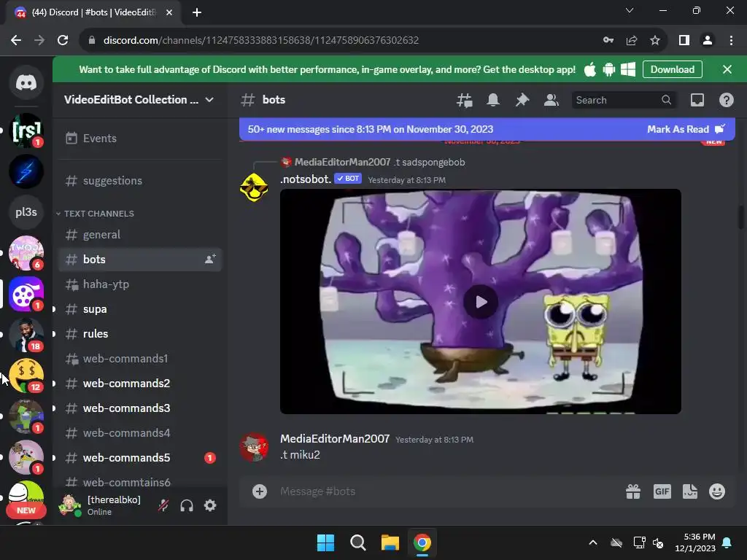Image resolution: width=747 pixels, height=560 pixels.
Task: Go to supa channel
Action: pos(140,309)
